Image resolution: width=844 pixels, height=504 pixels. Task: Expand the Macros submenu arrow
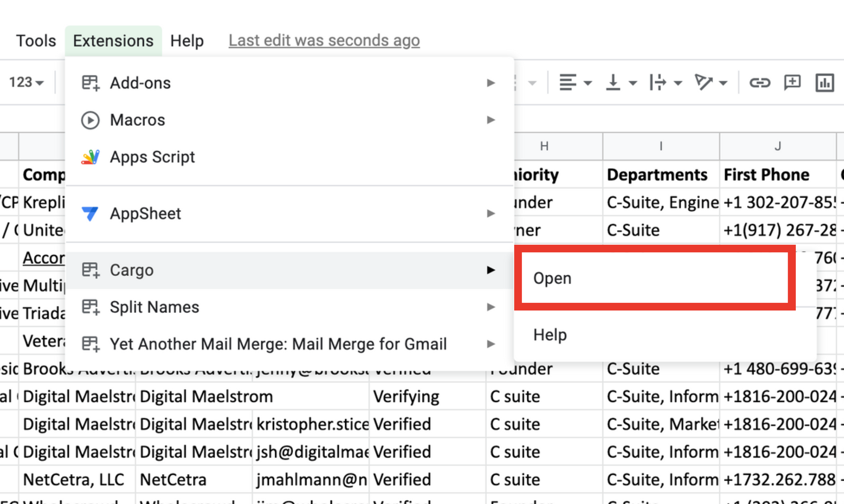coord(491,120)
